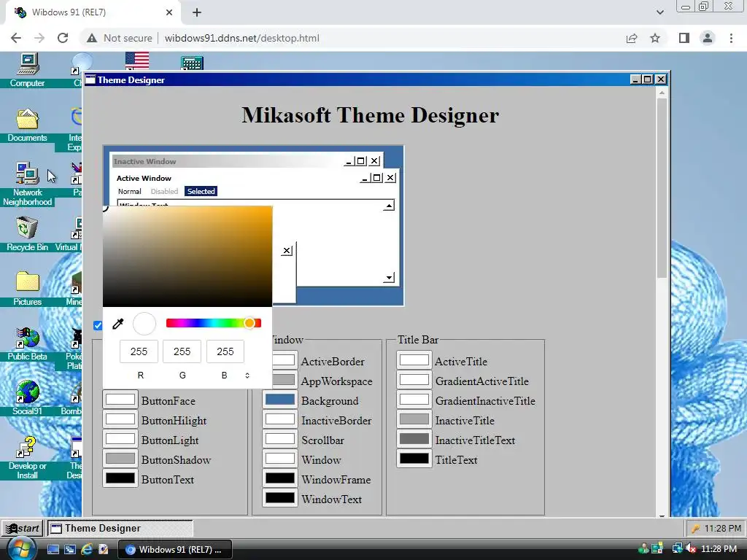Click the hue slider handle
Screen dimensions: 747x560
pos(249,323)
